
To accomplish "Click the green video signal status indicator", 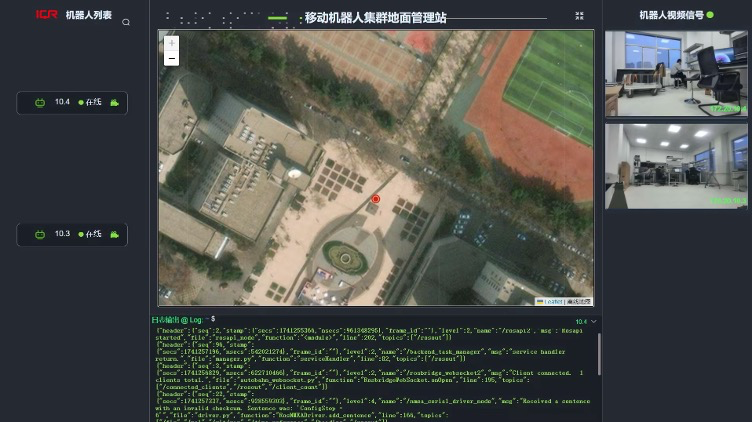I will click(x=710, y=15).
